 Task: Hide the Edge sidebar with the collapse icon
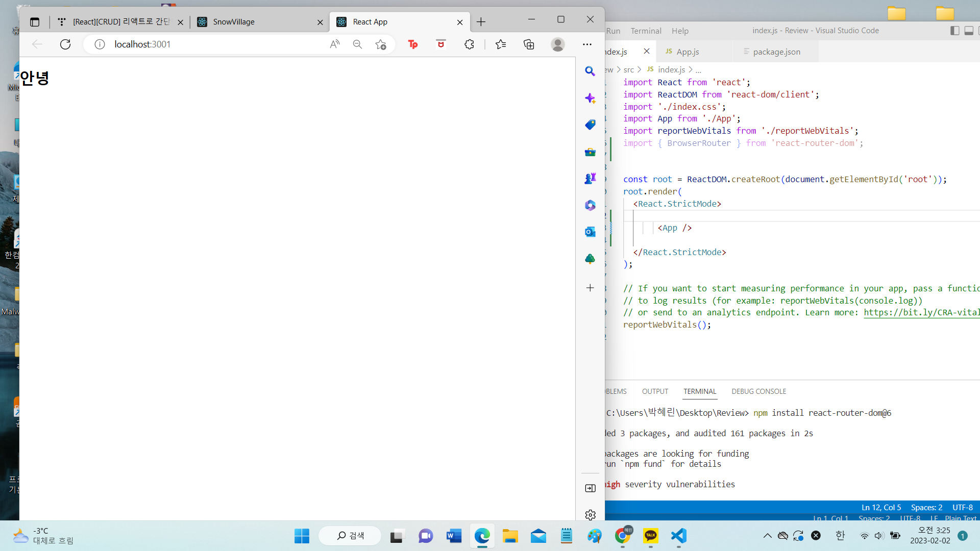point(590,488)
